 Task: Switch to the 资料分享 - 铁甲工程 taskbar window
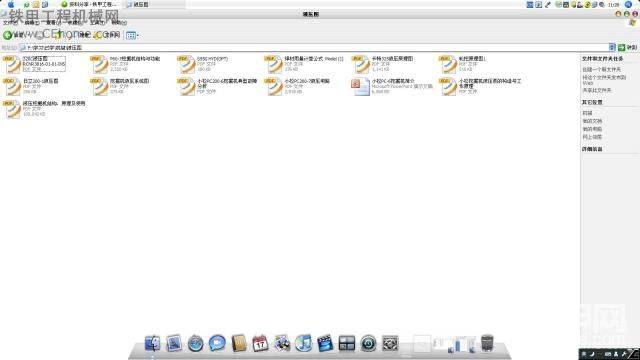(x=89, y=4)
